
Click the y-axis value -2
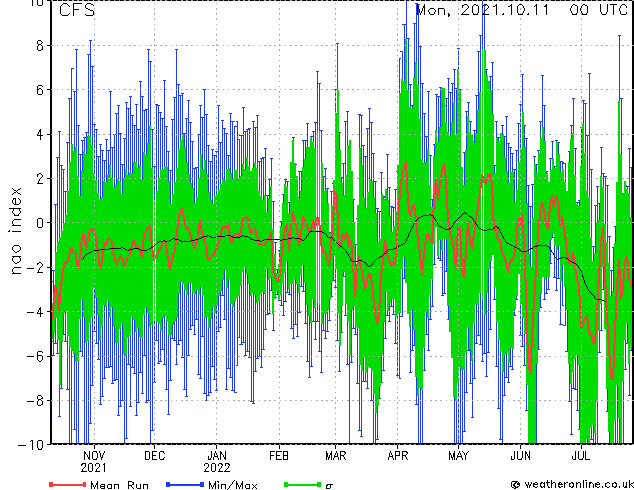coord(35,267)
